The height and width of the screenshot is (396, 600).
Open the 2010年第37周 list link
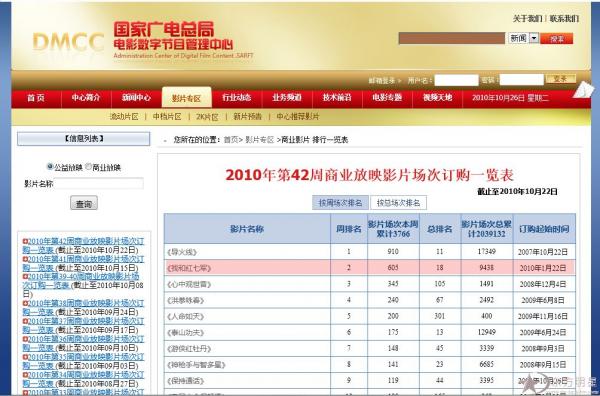(x=83, y=325)
